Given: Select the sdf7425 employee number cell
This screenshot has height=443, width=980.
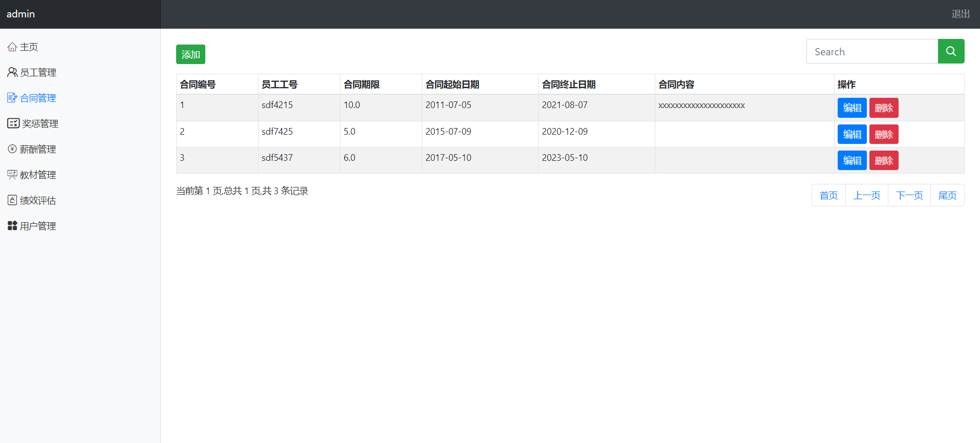Looking at the screenshot, I should point(299,134).
